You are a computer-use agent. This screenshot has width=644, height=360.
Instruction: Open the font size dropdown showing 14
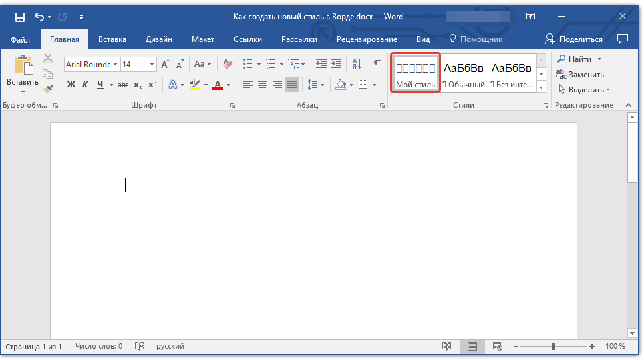tap(152, 65)
